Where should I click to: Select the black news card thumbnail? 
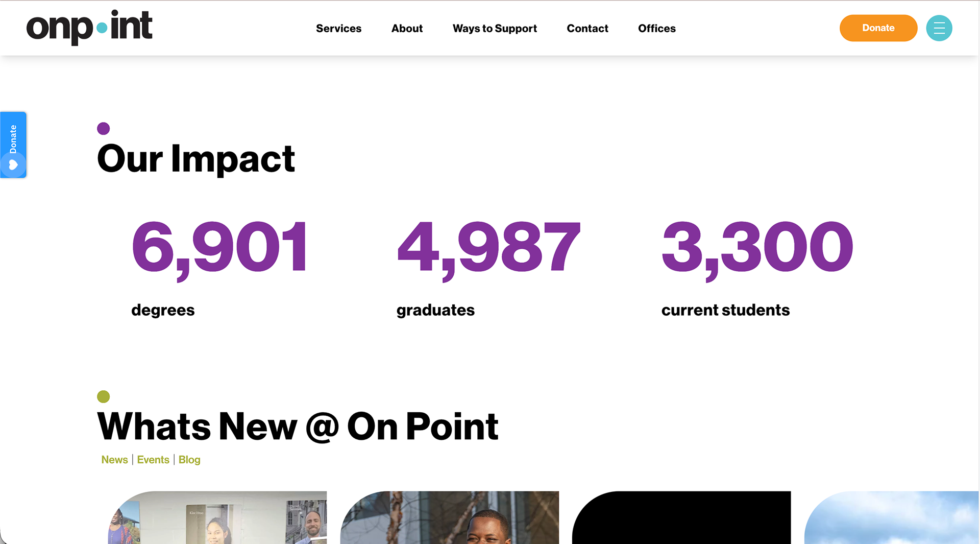[x=681, y=517]
